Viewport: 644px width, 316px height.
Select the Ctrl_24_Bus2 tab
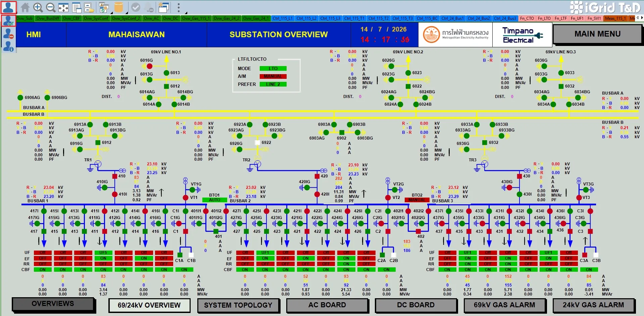[x=479, y=18]
